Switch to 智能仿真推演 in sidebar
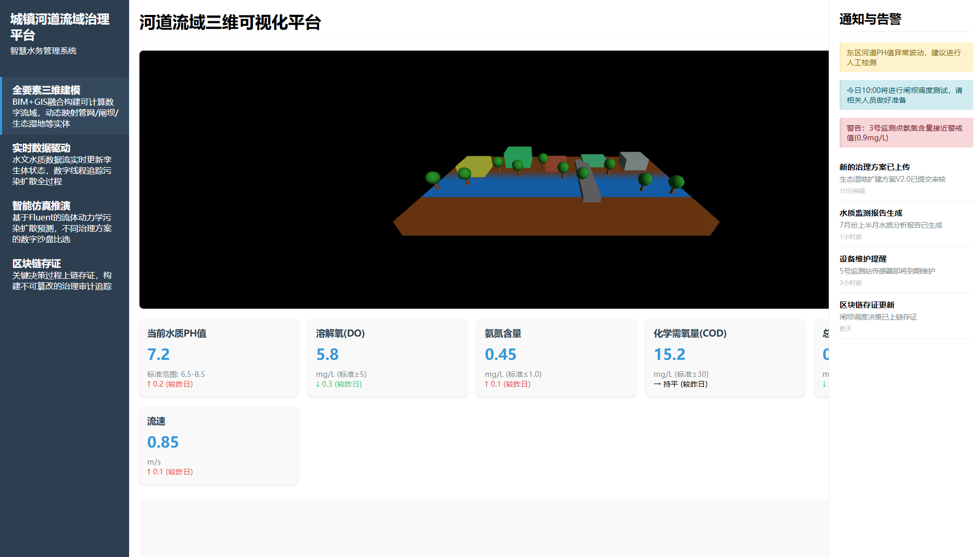The width and height of the screenshot is (980, 557). click(65, 221)
